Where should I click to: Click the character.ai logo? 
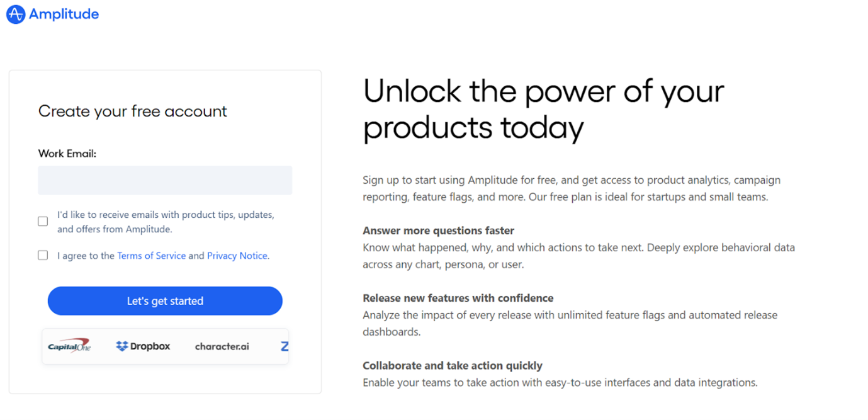pos(222,346)
